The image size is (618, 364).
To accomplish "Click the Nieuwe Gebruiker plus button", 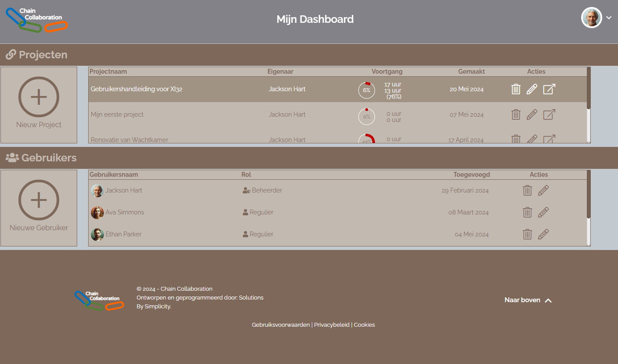I will click(x=39, y=200).
